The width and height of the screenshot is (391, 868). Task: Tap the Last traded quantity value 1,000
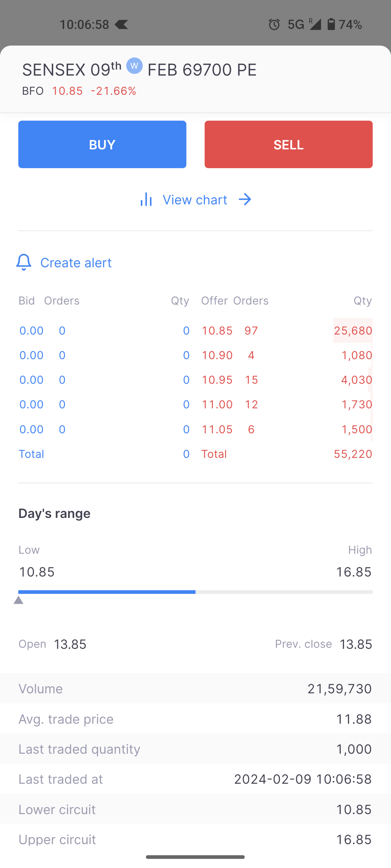point(354,749)
